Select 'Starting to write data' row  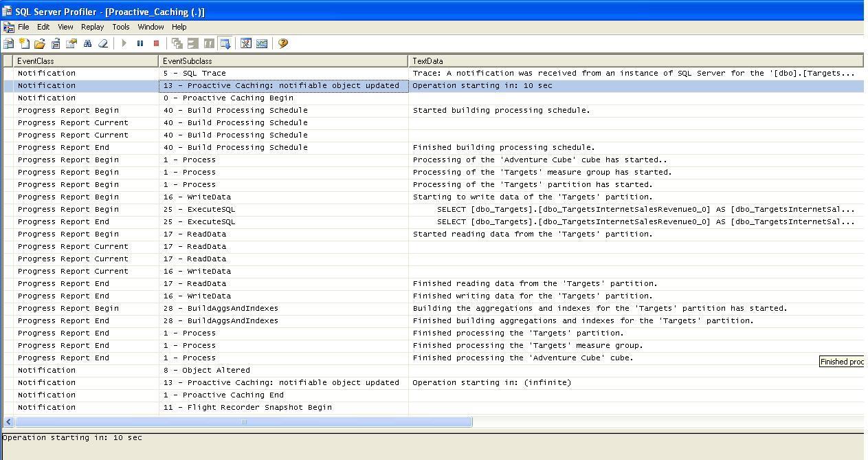(433, 197)
